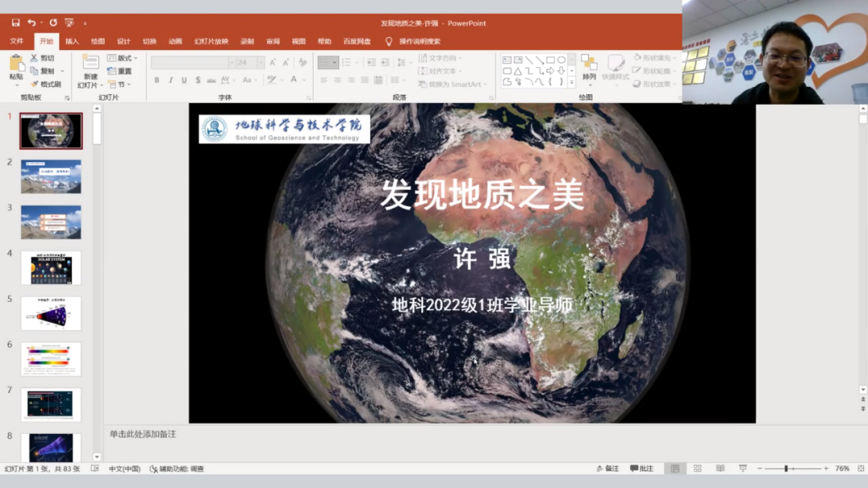Screen dimensions: 868x488
Task: Select slide 4 thumbnail with solar system
Action: (51, 269)
